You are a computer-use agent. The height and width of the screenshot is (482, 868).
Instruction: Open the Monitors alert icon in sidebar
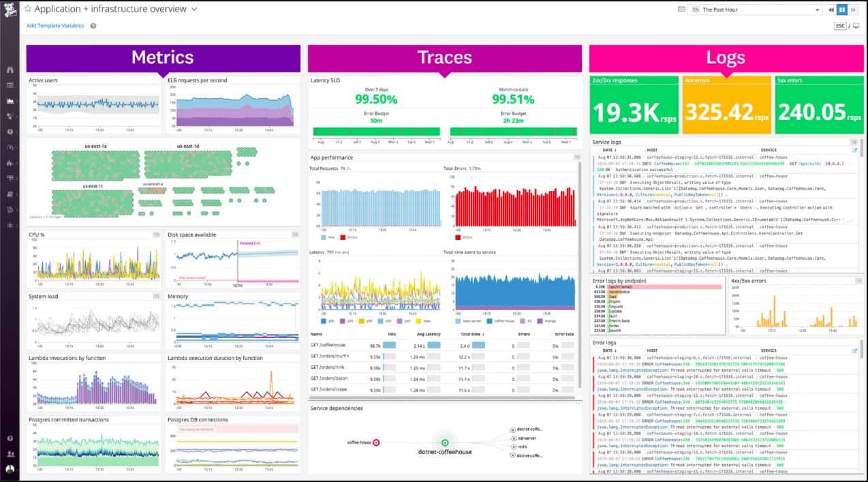(x=10, y=132)
